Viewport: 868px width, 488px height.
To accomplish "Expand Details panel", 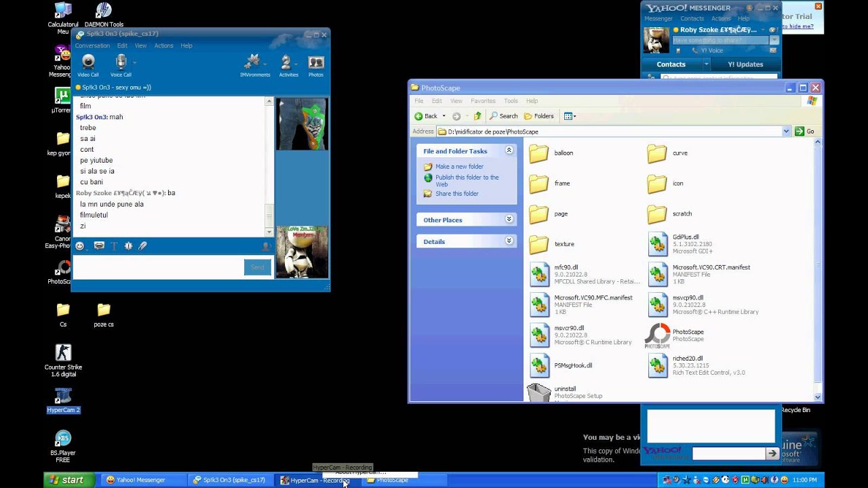I will pos(509,241).
